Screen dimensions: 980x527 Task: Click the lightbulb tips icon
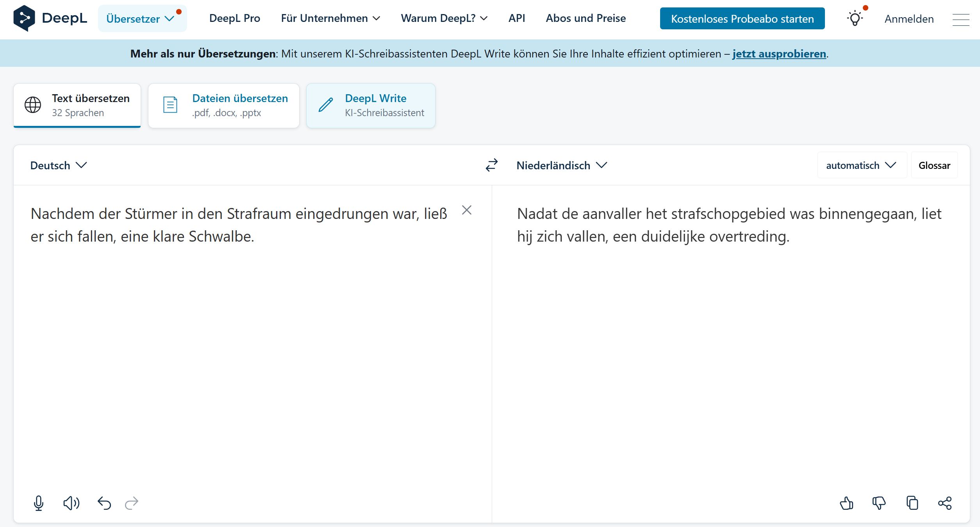click(x=855, y=18)
